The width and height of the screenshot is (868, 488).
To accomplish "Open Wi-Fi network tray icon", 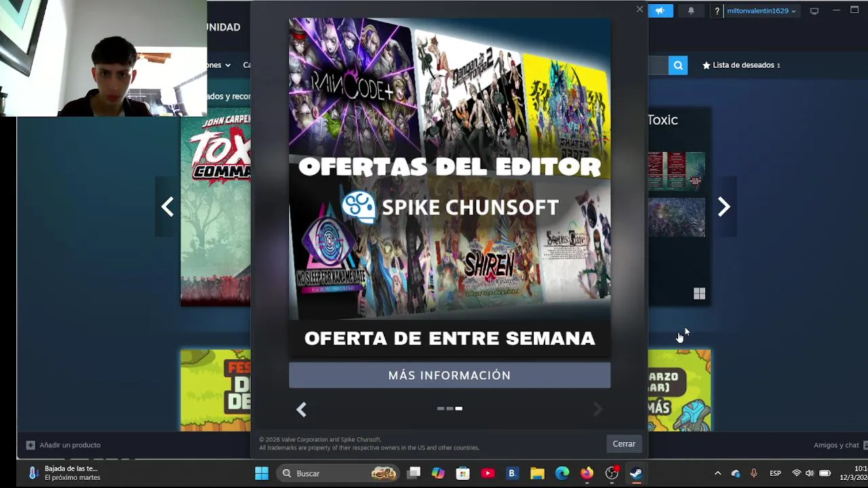I will coord(797,473).
